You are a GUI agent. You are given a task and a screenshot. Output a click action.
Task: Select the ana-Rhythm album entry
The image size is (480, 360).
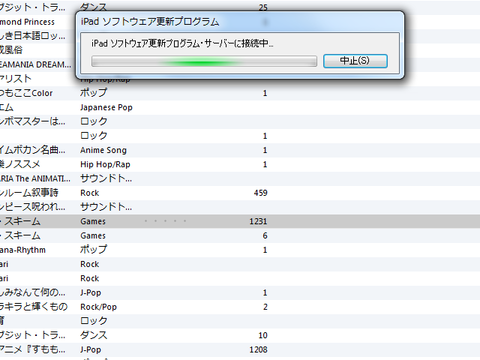pos(23,250)
